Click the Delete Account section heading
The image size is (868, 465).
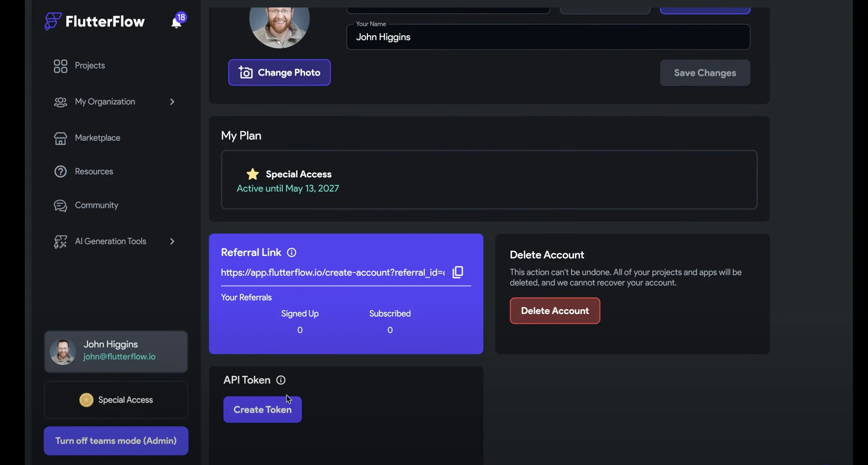coord(547,255)
